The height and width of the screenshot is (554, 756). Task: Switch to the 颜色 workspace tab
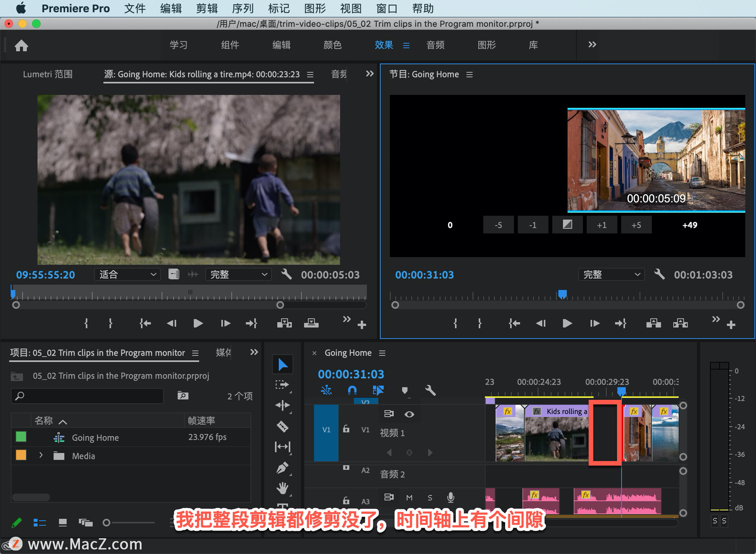click(332, 45)
